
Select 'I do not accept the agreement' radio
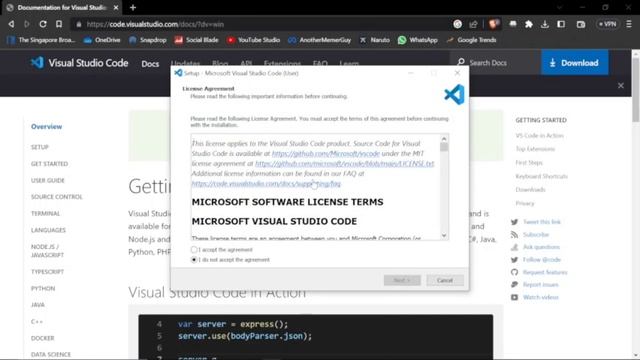(194, 260)
